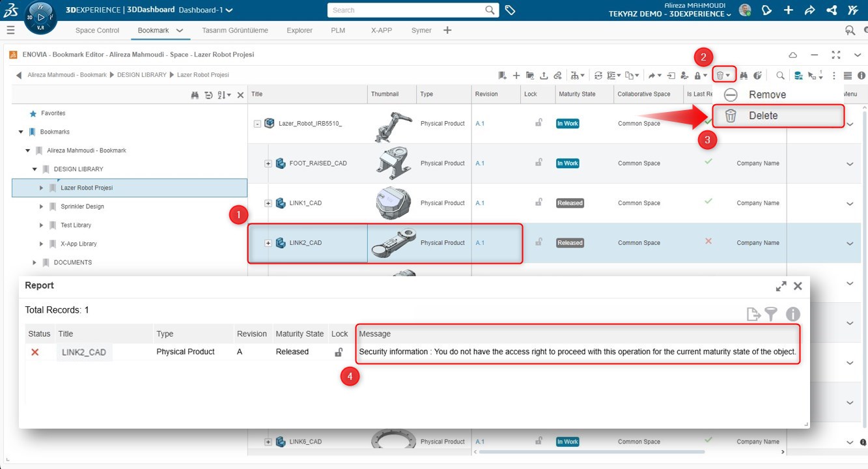Select Favorites in the tree
The height and width of the screenshot is (469, 868).
coord(53,113)
